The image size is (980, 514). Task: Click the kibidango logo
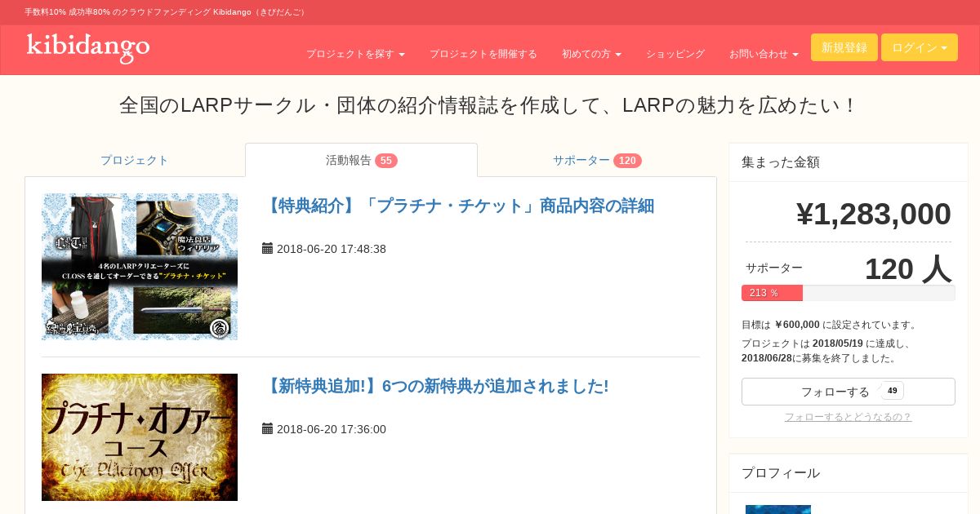click(x=88, y=47)
